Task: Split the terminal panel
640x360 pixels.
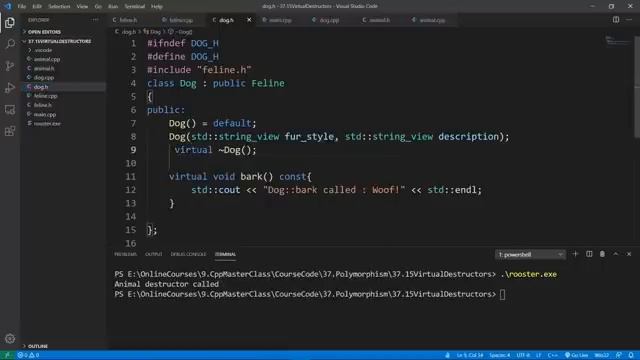Action: click(x=589, y=254)
